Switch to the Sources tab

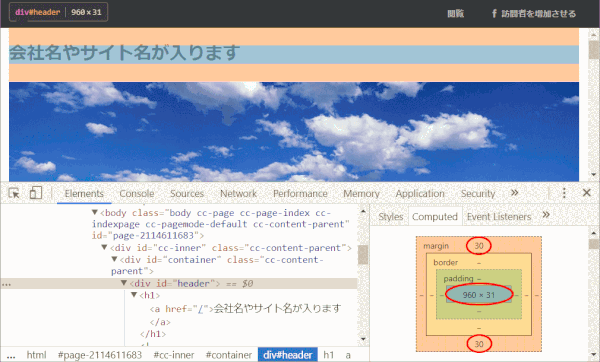click(187, 194)
